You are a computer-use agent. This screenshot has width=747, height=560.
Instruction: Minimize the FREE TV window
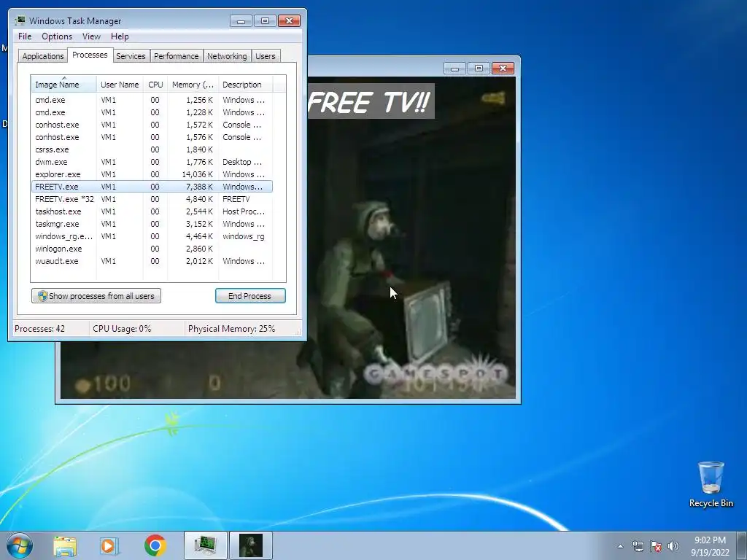pyautogui.click(x=455, y=69)
